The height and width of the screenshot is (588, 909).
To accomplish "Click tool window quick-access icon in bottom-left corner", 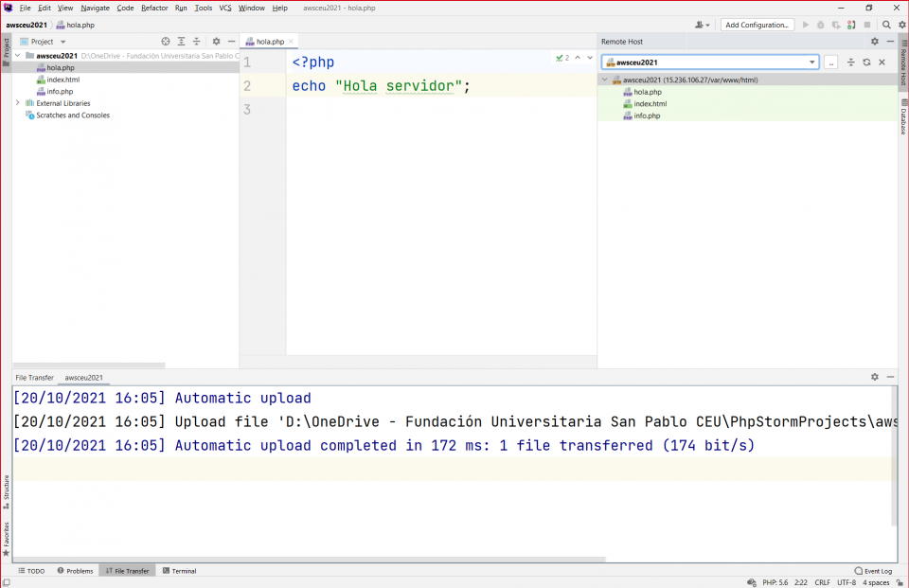I will tap(7, 582).
